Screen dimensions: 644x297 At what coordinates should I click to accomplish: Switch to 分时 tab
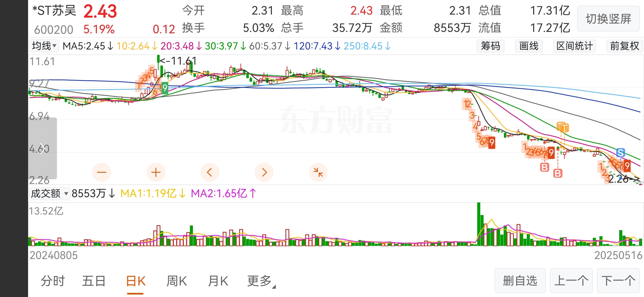pos(53,281)
